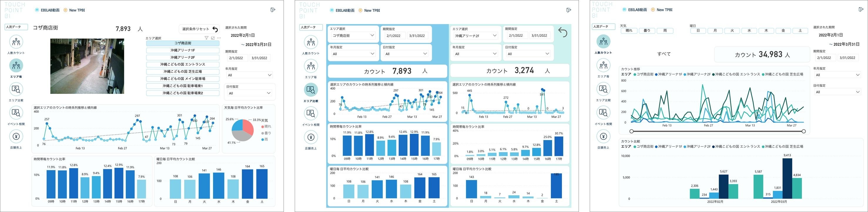Toggle 金 weekday filter in right dashboard
Image resolution: width=868 pixels, height=212 pixels.
(783, 31)
